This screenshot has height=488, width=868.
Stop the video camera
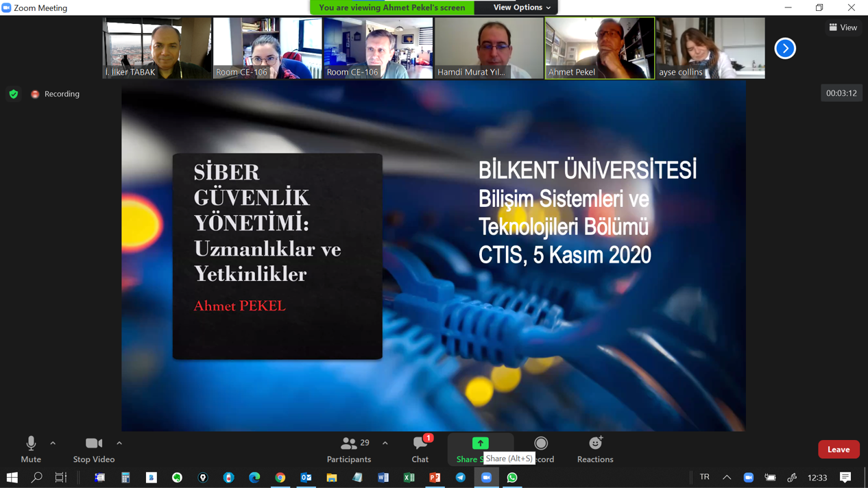pyautogui.click(x=94, y=448)
